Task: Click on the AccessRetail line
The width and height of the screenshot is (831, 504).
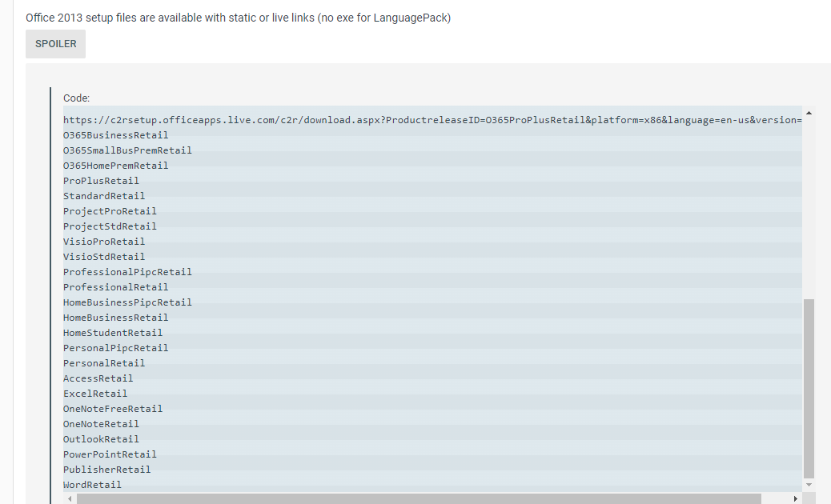Action: pos(98,378)
